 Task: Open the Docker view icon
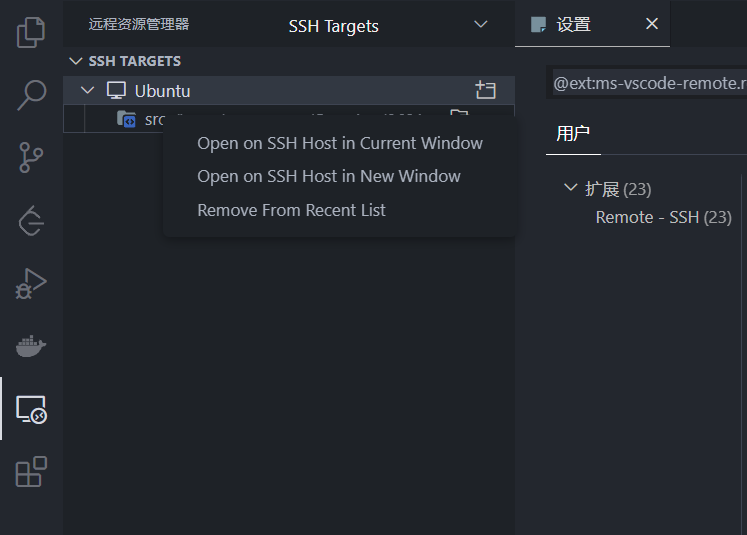[32, 346]
